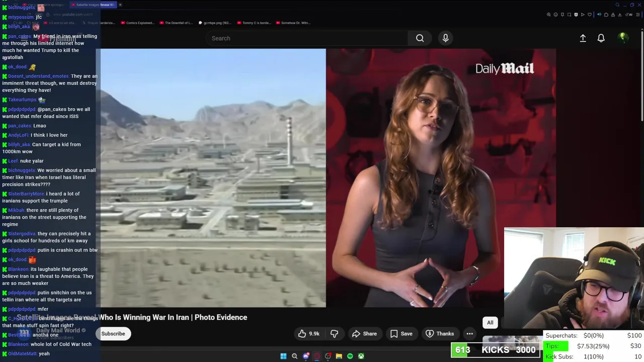Open a new browser tab with plus
644x362 pixels.
[120, 5]
